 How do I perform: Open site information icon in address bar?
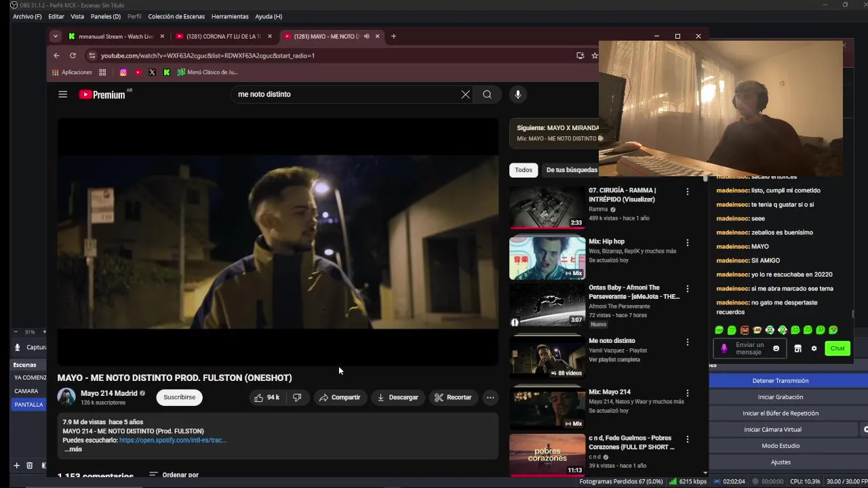[92, 56]
